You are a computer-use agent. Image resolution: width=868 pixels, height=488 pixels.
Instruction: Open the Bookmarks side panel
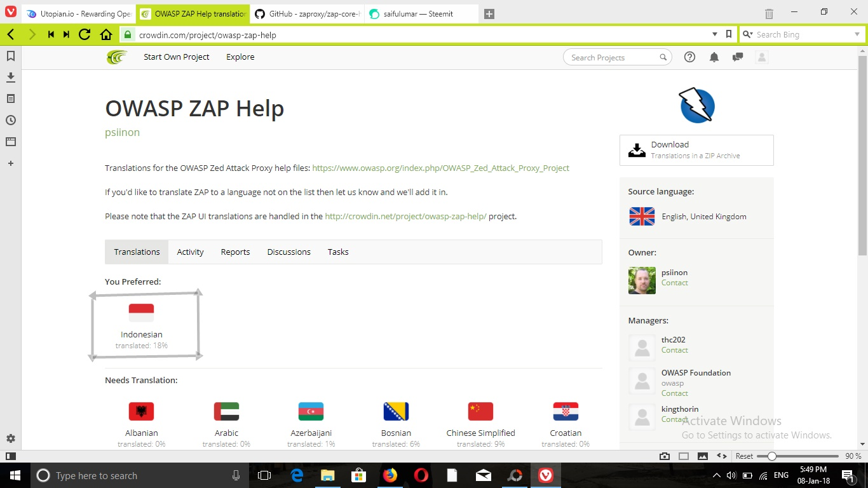(11, 56)
